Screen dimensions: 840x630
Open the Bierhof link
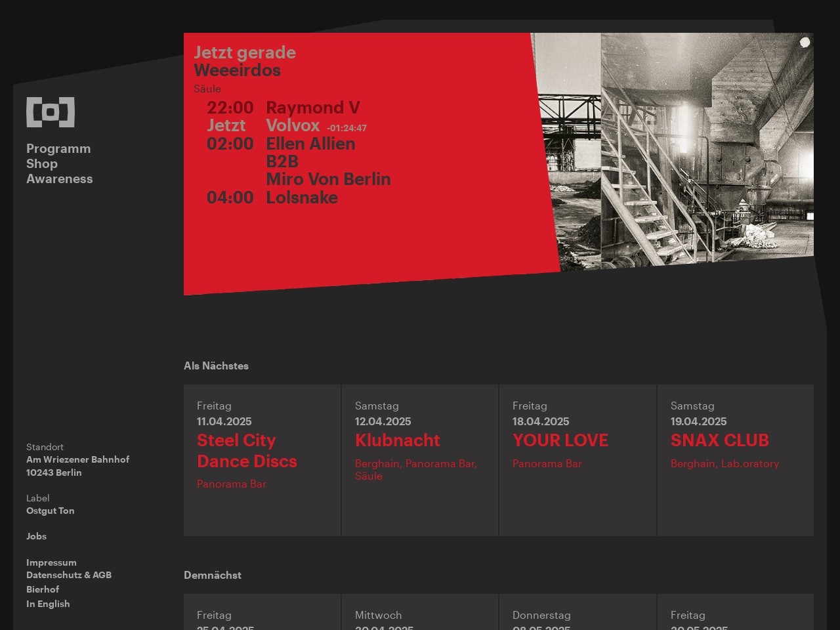coord(43,589)
